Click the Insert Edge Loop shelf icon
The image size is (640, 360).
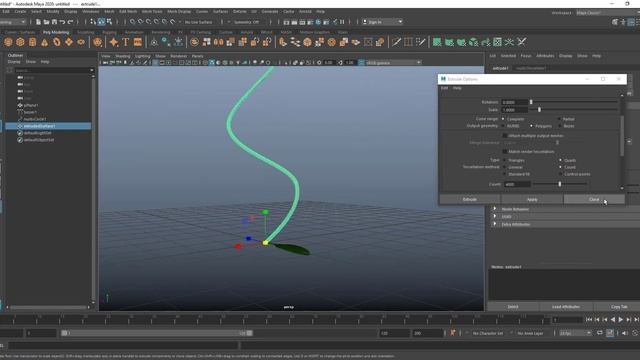pyautogui.click(x=408, y=42)
